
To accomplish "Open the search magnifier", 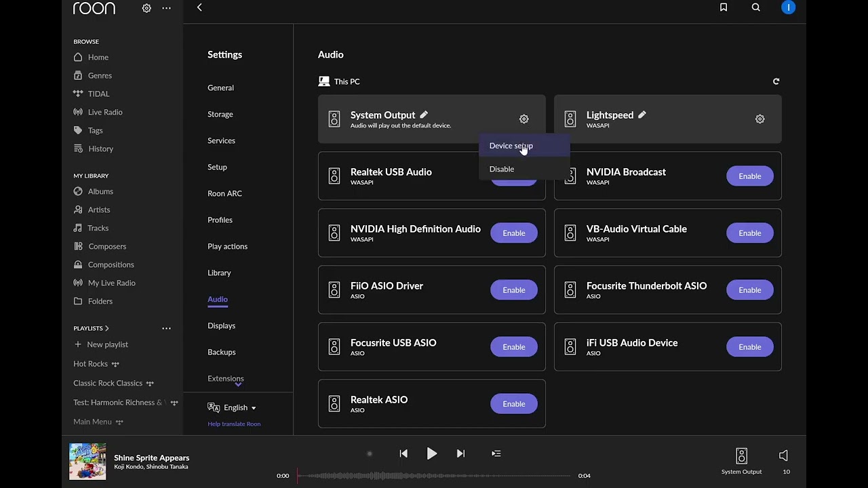I will (x=756, y=7).
